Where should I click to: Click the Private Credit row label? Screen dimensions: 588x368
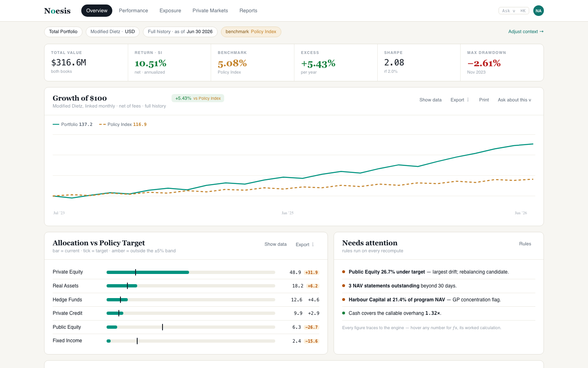[67, 313]
